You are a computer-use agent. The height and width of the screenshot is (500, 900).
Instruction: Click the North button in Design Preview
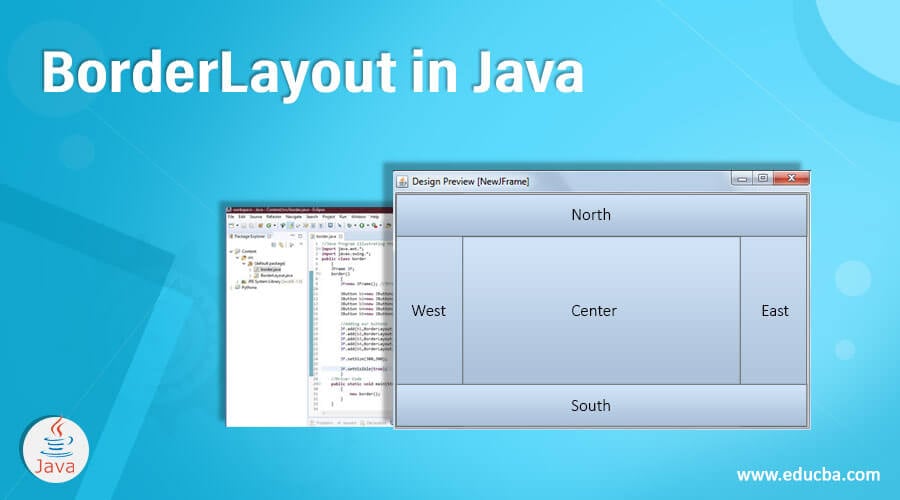pyautogui.click(x=601, y=215)
